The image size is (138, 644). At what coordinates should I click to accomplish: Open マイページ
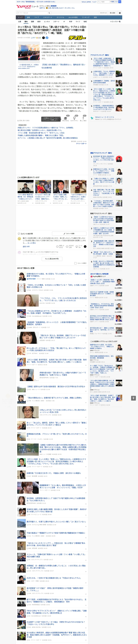[x=103, y=13]
